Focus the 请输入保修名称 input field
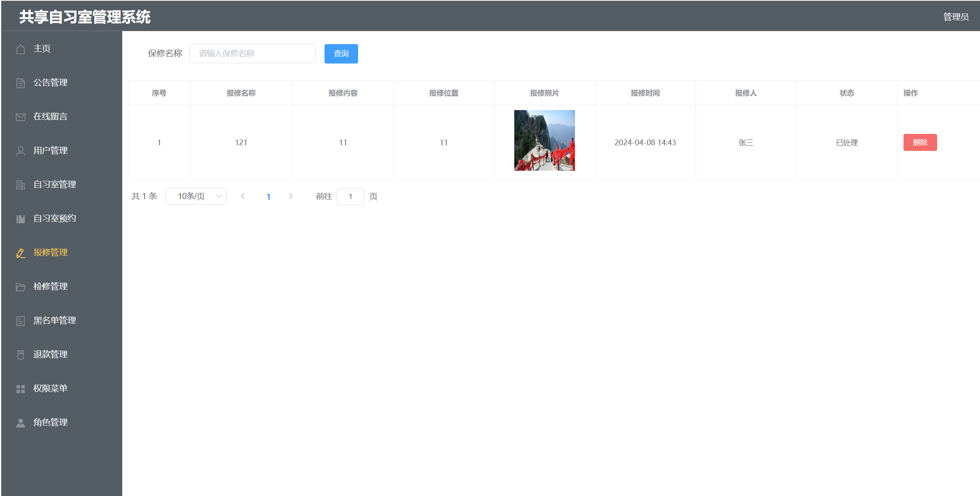This screenshot has width=980, height=496. tap(252, 53)
